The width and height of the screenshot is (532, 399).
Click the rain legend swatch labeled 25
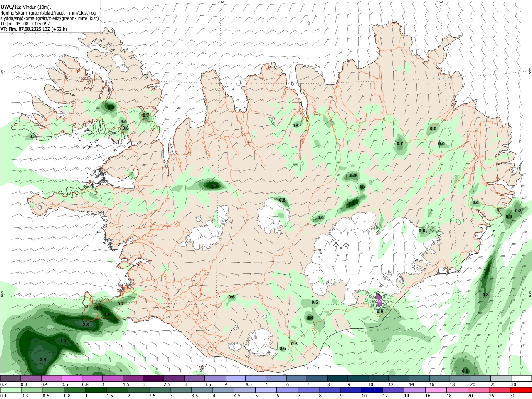[500, 390]
